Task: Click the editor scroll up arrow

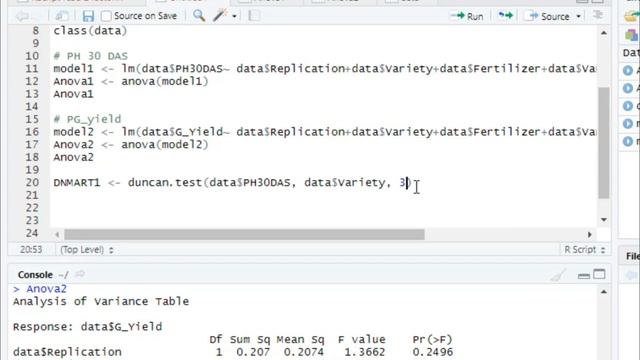Action: coord(604,33)
